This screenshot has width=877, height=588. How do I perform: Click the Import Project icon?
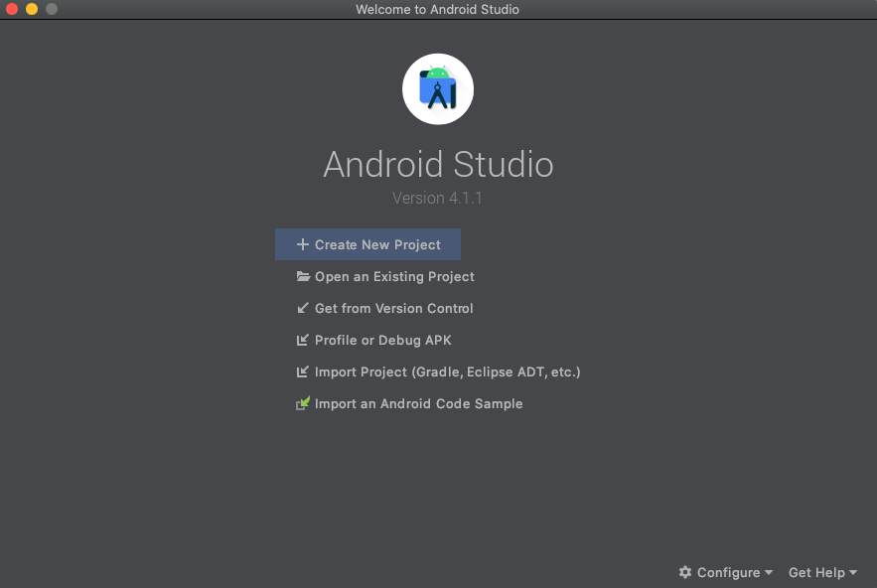(302, 371)
